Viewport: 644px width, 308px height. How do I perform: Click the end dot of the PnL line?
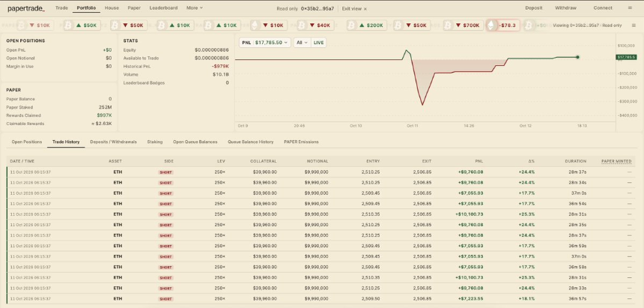coord(577,57)
